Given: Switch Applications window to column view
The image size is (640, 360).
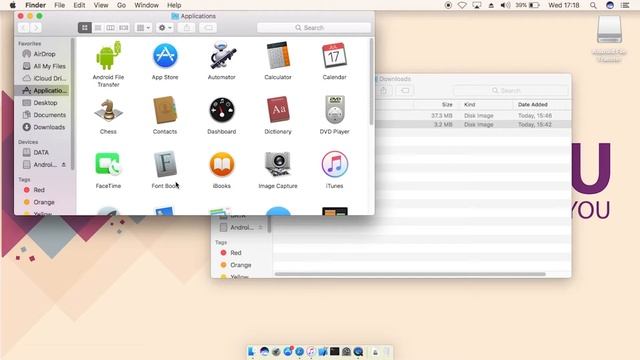Looking at the screenshot, I should point(110,28).
